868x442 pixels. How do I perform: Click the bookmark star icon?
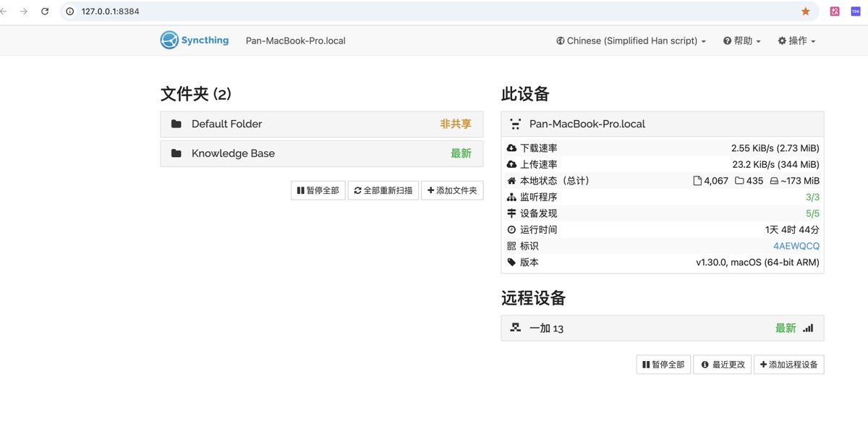pyautogui.click(x=806, y=12)
